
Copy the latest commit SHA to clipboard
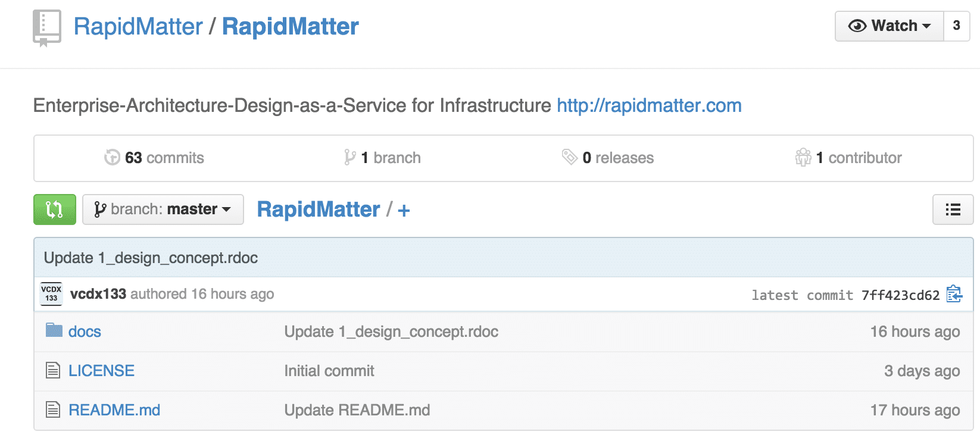click(954, 294)
